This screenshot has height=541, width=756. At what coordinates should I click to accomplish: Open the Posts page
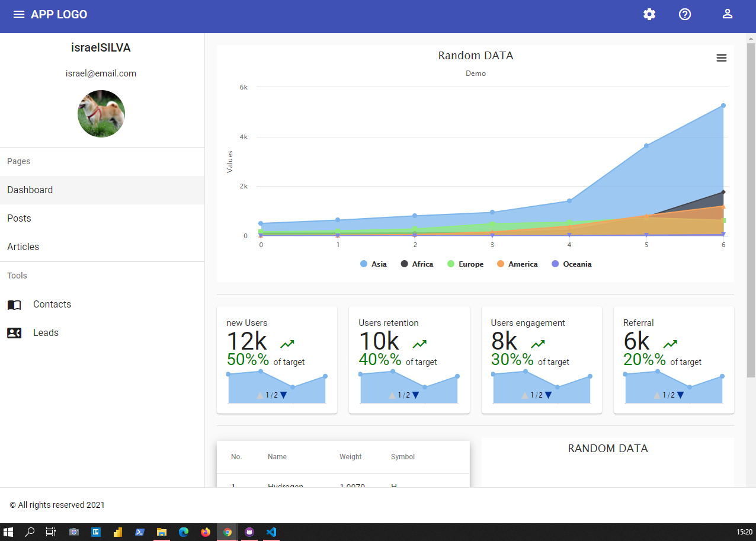pyautogui.click(x=102, y=219)
